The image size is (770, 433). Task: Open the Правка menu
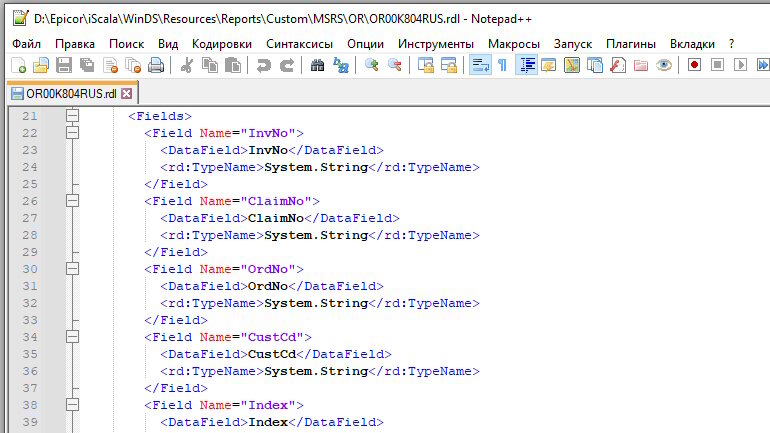[75, 44]
